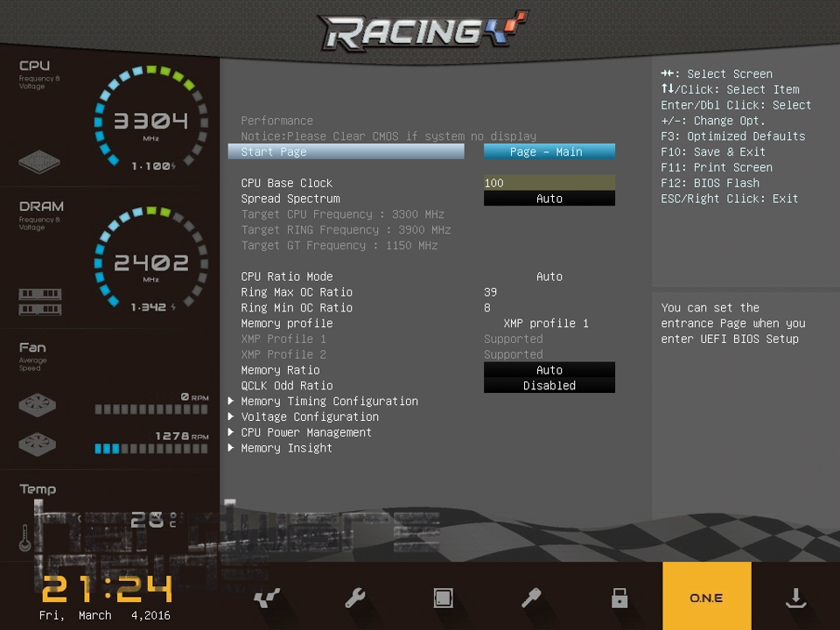Select the QCLK Odd Ratio label
This screenshot has width=840, height=630.
[287, 385]
